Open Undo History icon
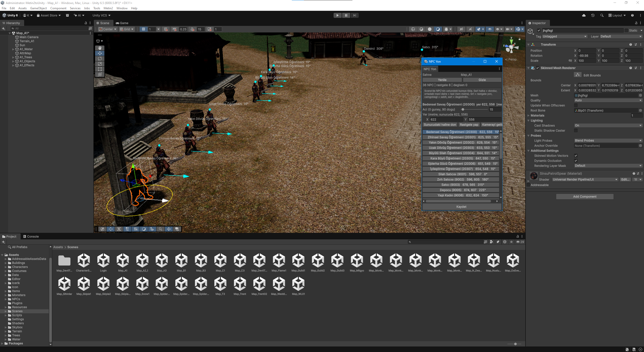Screen dimensions: 644x352 [x=593, y=15]
